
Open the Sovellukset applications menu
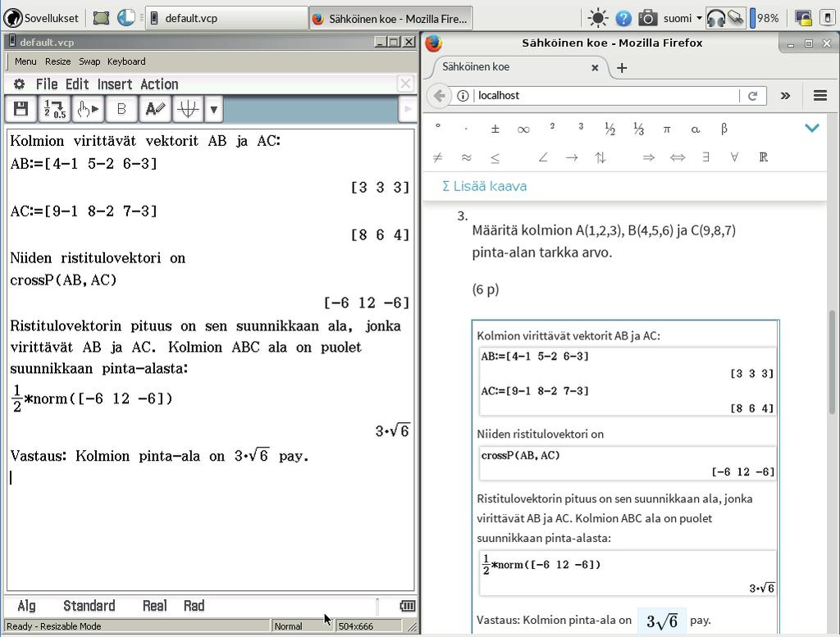(41, 18)
